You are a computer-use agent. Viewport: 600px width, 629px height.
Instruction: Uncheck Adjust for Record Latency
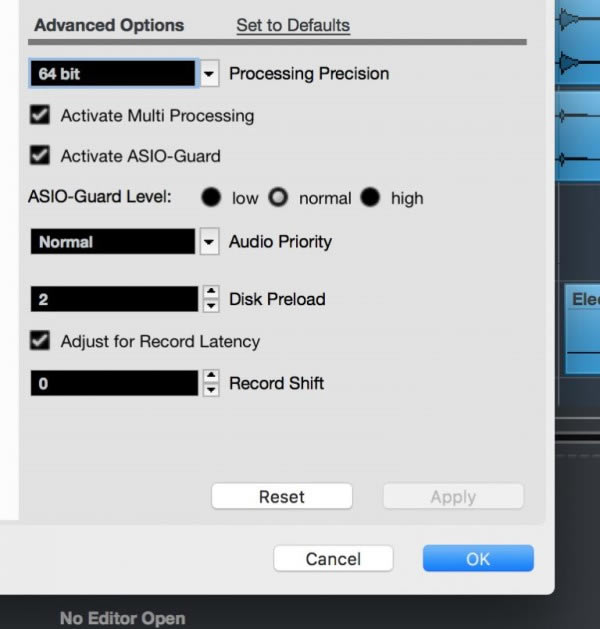click(41, 341)
